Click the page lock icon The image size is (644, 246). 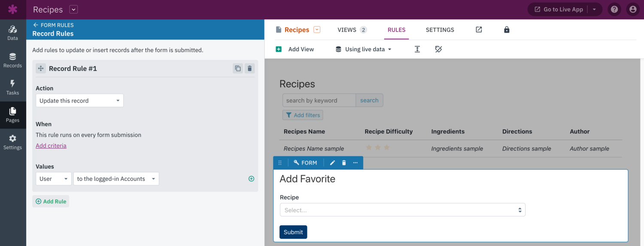[x=507, y=30]
